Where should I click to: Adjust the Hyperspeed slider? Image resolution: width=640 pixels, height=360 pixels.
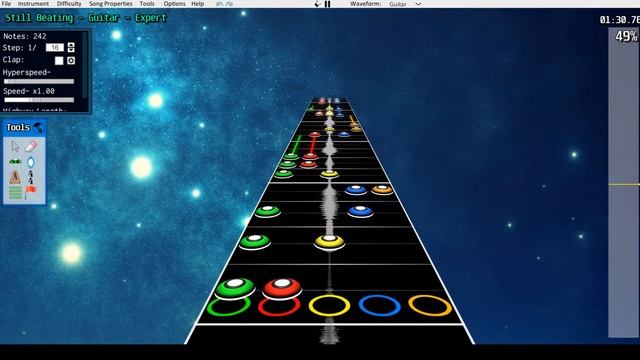coord(39,82)
